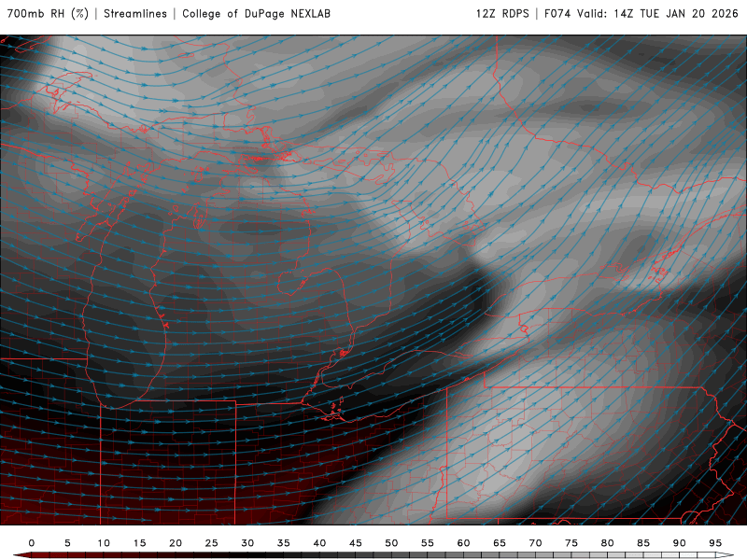Click the colorbar label '45'
Screen dimensions: 747x560
pyautogui.click(x=356, y=543)
